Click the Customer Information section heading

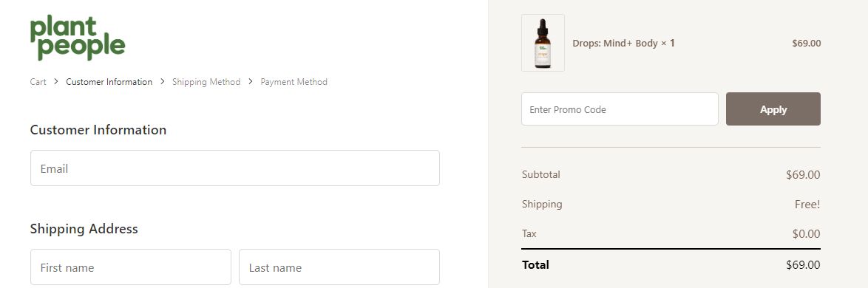98,130
